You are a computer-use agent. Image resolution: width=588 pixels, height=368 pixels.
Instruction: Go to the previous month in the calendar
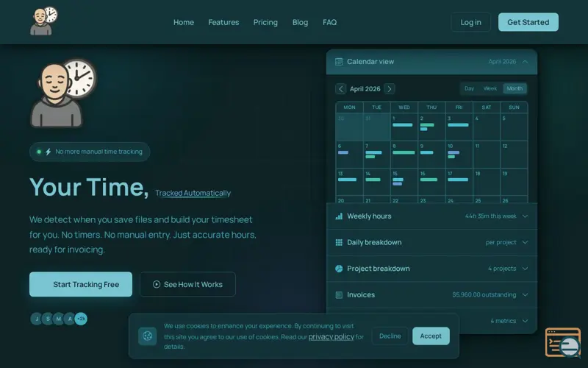[x=340, y=88]
